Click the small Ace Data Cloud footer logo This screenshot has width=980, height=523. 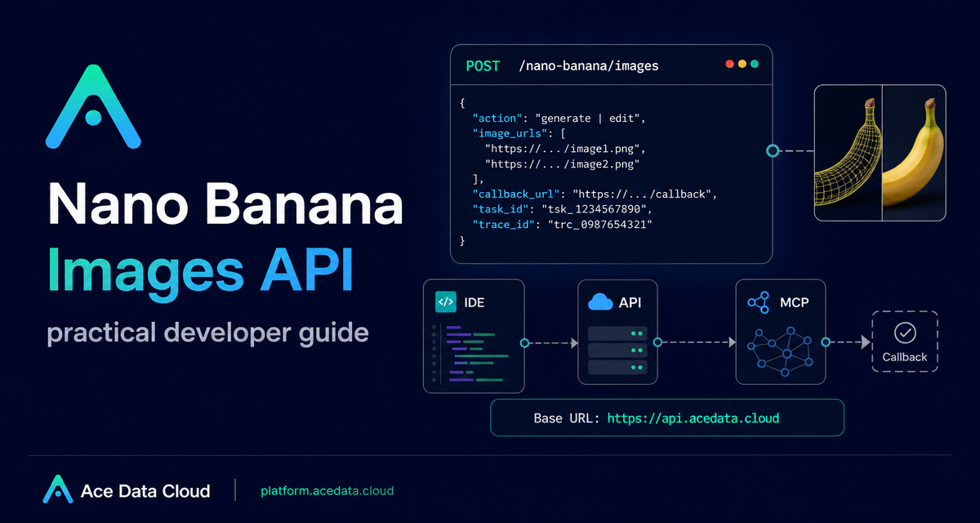[57, 489]
